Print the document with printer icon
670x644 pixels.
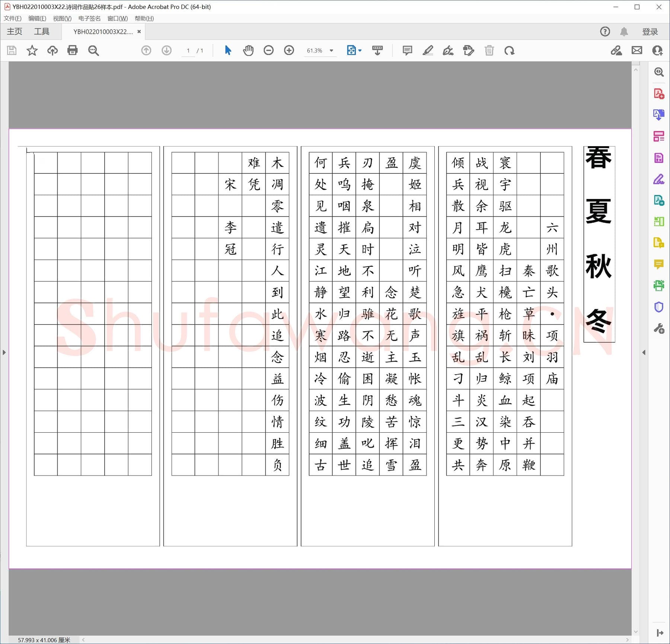click(73, 50)
